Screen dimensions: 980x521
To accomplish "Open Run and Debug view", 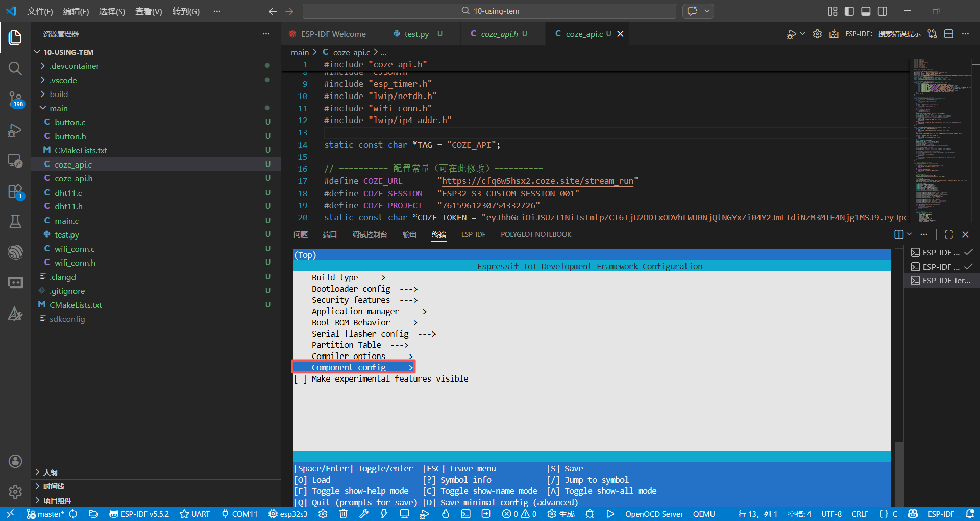I will point(15,131).
